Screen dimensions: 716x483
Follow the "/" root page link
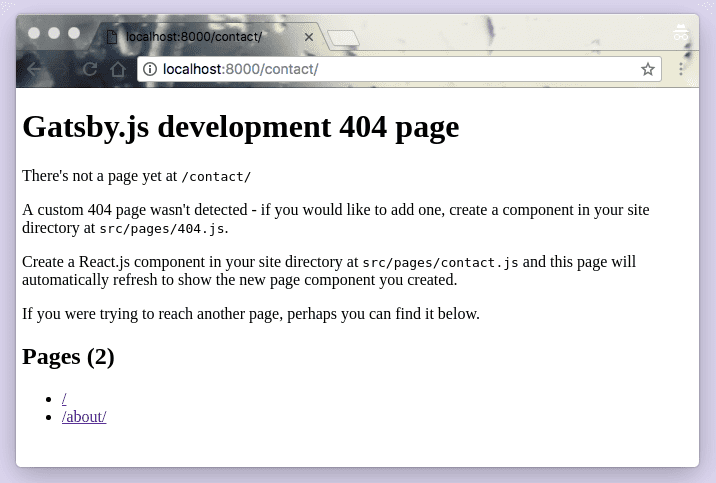tap(64, 399)
